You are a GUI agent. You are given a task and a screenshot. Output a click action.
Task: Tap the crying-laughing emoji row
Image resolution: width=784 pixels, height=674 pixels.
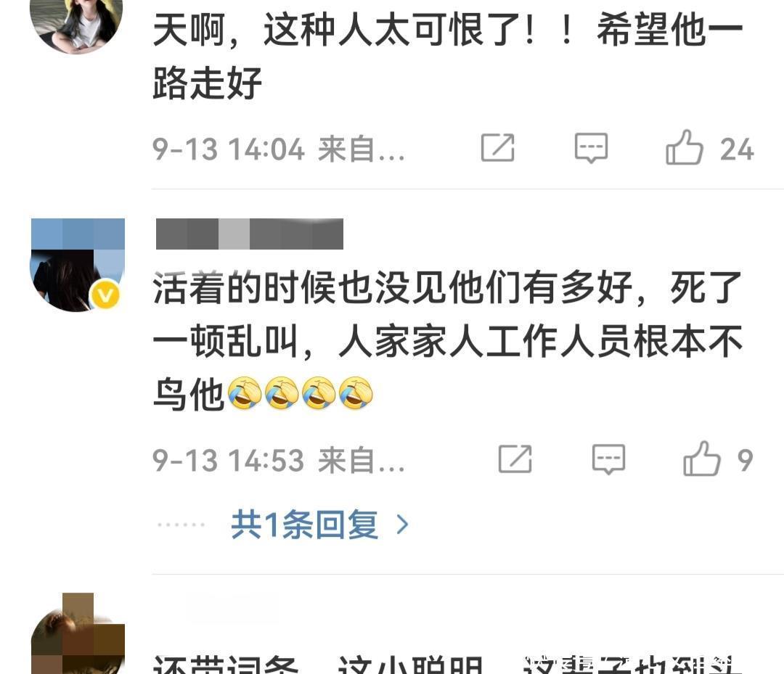(x=300, y=393)
